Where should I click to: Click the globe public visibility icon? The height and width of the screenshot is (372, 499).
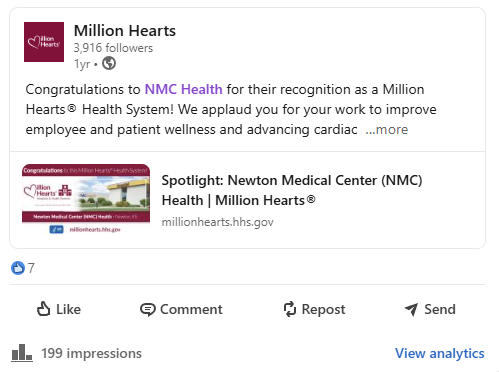coord(109,63)
